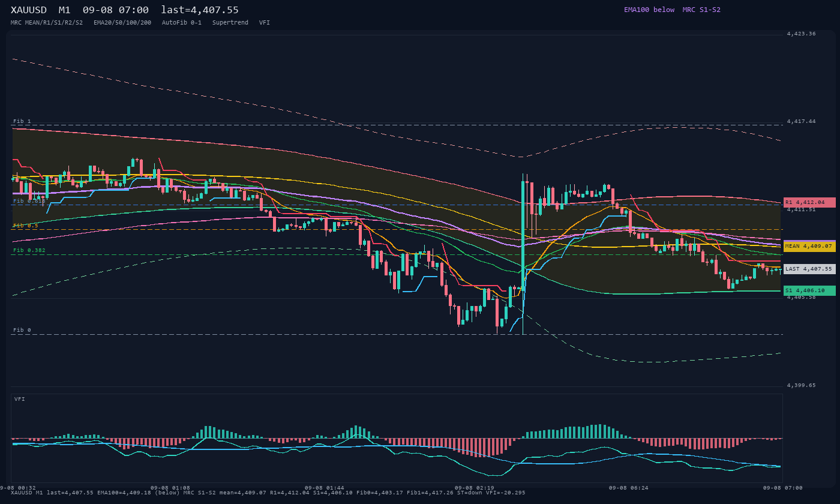The width and height of the screenshot is (840, 504).
Task: Select the MRC S1-S2 status text
Action: tap(701, 10)
